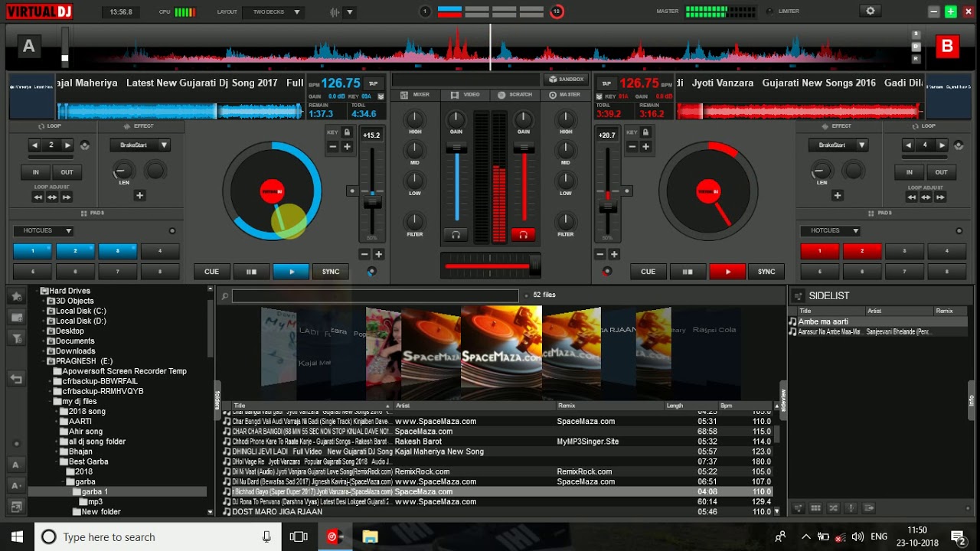980x551 pixels.
Task: Trigger hotcue pad 4 on left deck
Action: [159, 251]
